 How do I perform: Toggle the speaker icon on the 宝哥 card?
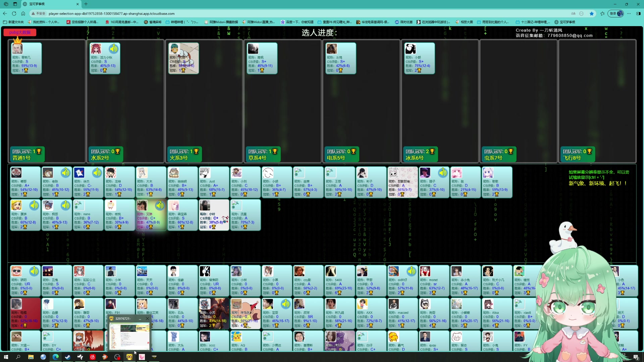(x=285, y=304)
